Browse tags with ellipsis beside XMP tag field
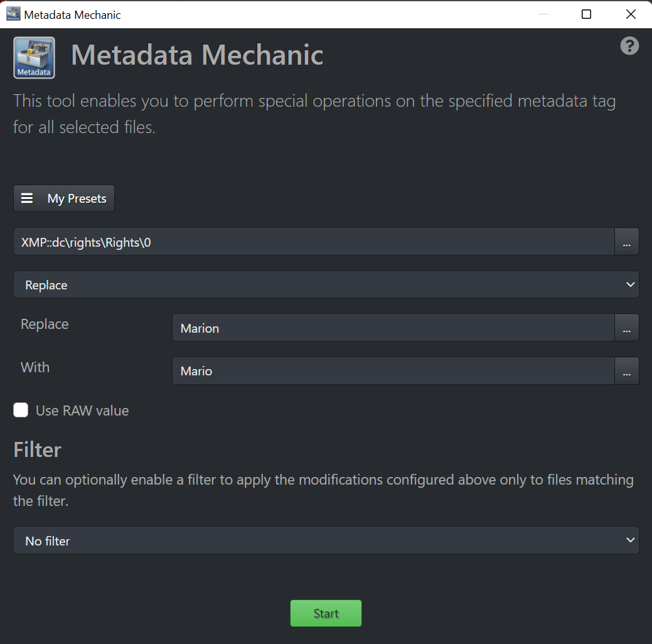This screenshot has height=644, width=652. click(626, 242)
